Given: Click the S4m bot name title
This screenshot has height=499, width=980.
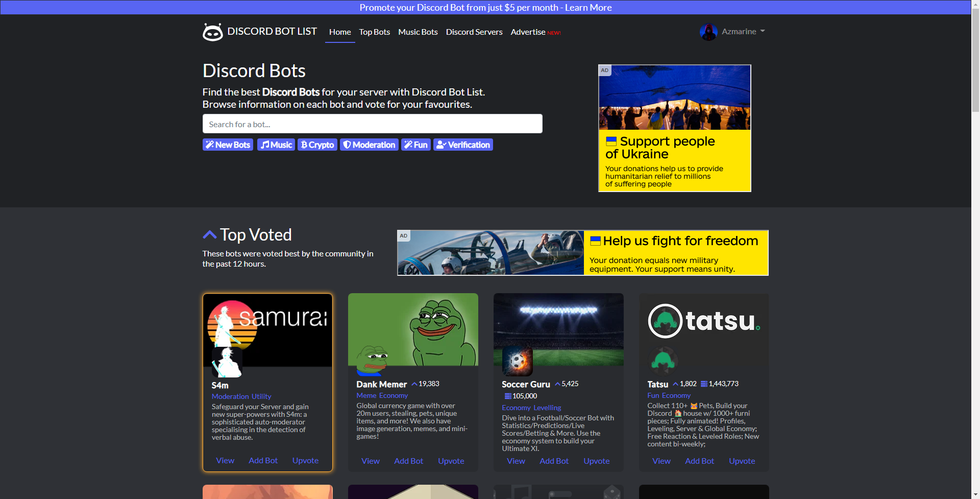Looking at the screenshot, I should pyautogui.click(x=220, y=385).
